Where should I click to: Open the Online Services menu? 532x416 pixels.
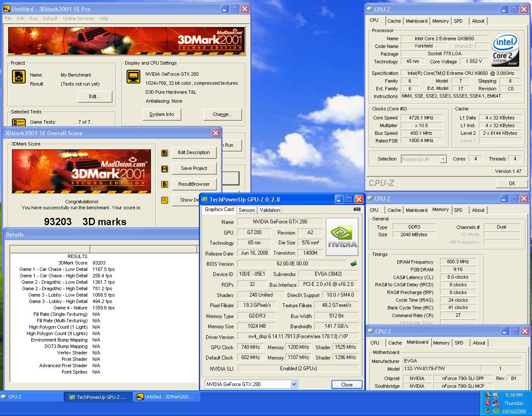pyautogui.click(x=79, y=18)
